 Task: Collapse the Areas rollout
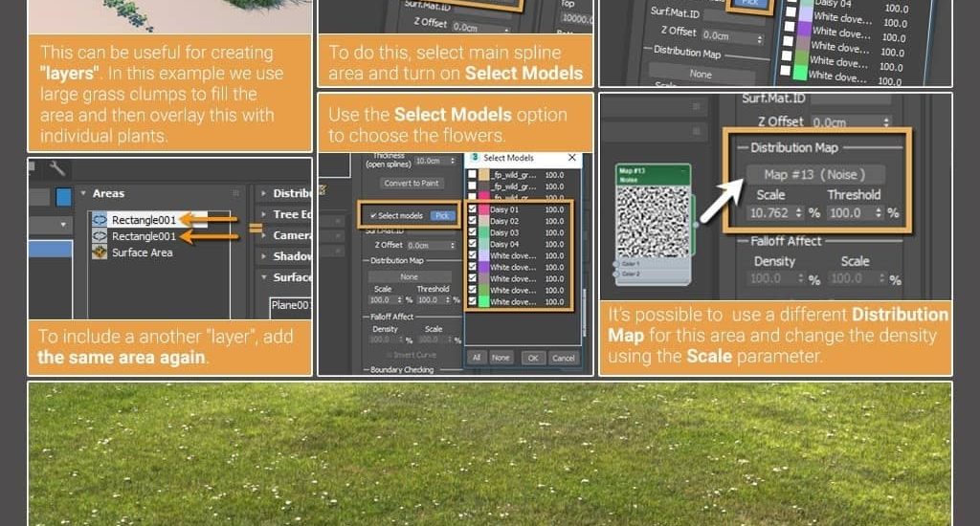pos(83,194)
